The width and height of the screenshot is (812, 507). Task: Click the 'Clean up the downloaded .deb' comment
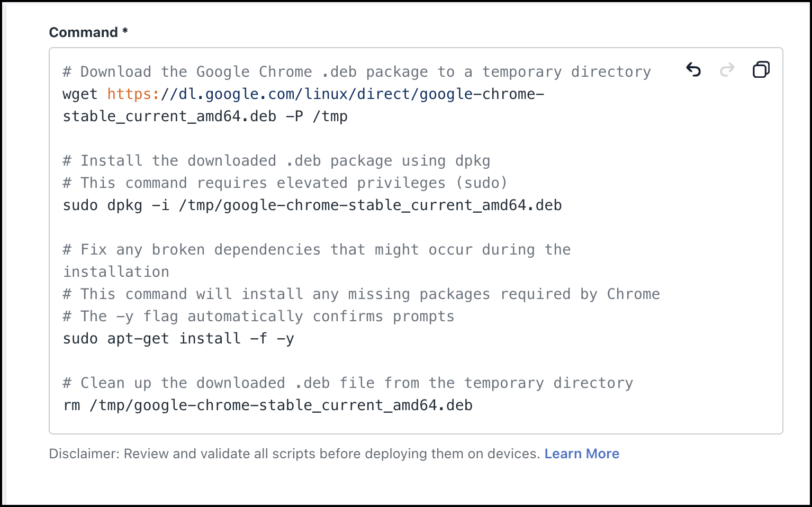[348, 383]
